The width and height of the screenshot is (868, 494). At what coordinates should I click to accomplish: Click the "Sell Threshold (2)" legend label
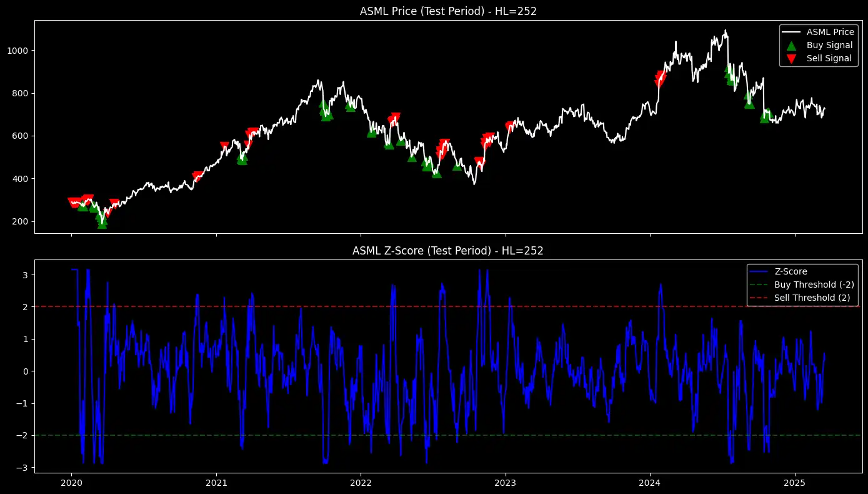point(812,298)
